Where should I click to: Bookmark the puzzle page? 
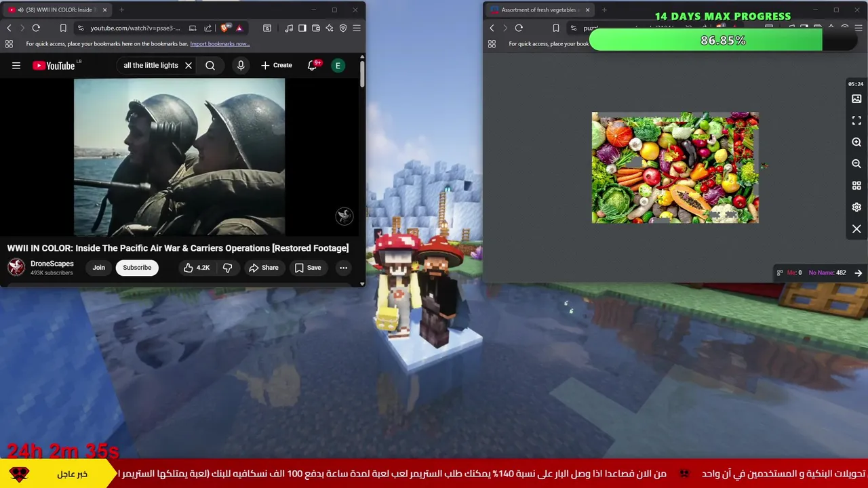pyautogui.click(x=555, y=28)
